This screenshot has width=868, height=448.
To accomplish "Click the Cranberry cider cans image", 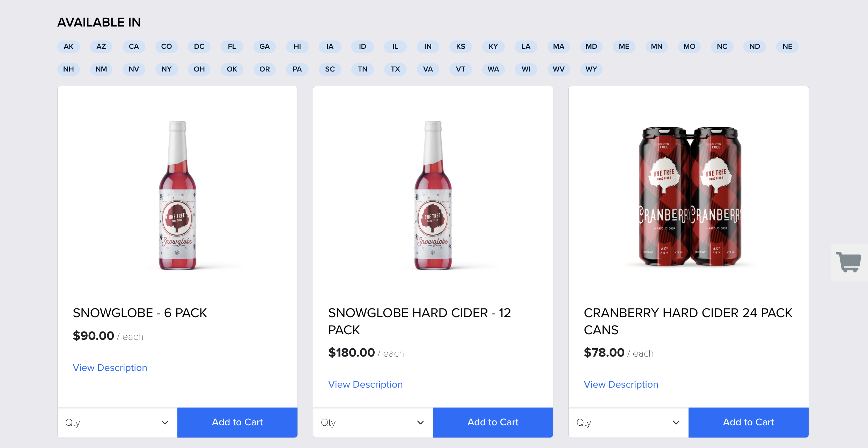I will click(x=690, y=196).
